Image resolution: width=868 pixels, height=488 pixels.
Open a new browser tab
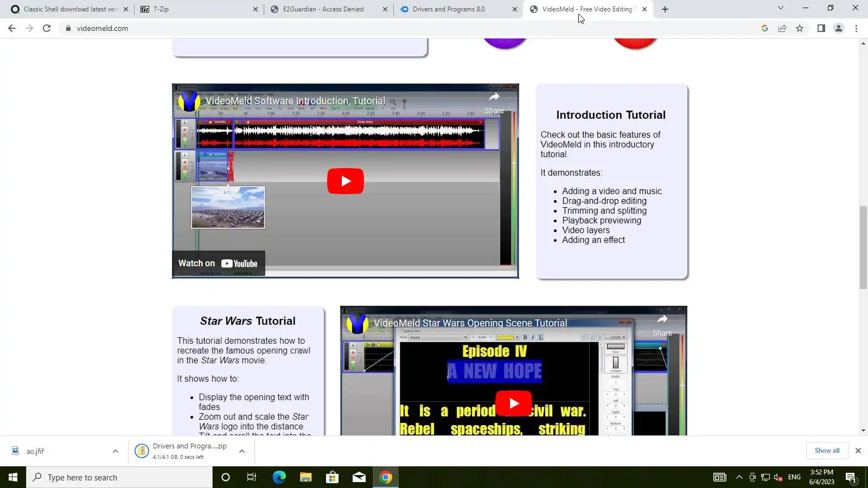point(665,9)
